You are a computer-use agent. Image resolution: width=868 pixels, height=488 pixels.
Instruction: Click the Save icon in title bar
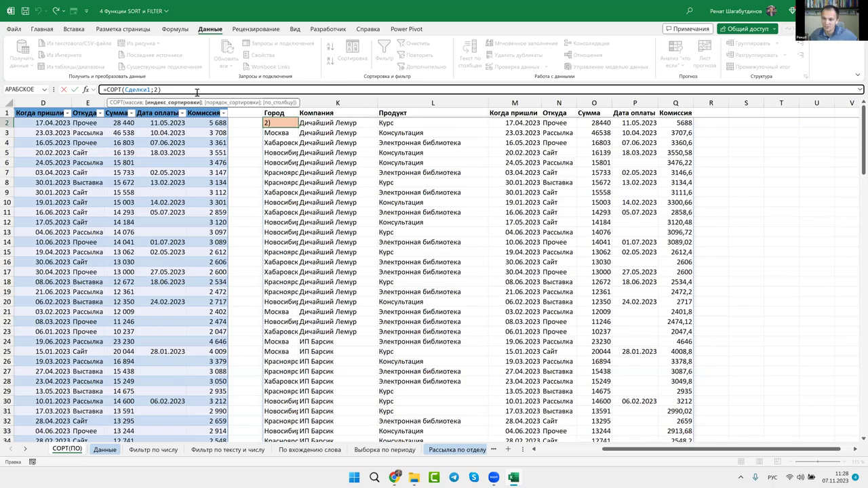coord(25,11)
